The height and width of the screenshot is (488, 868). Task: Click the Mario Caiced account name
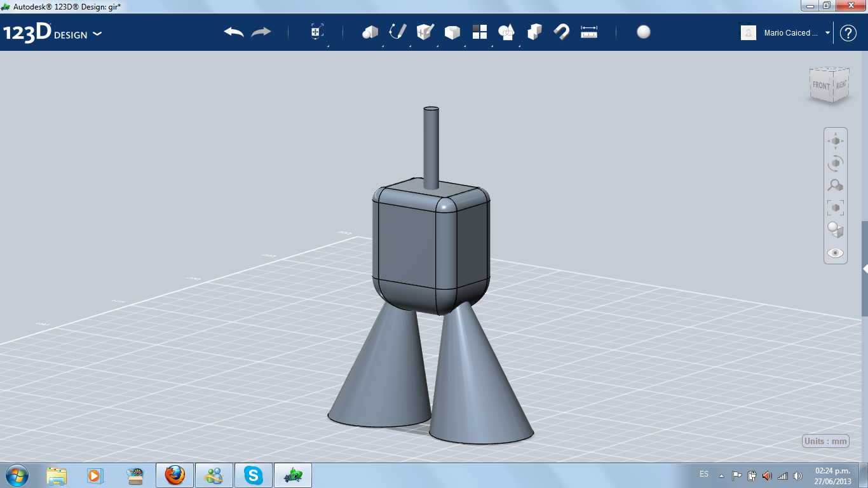[791, 33]
